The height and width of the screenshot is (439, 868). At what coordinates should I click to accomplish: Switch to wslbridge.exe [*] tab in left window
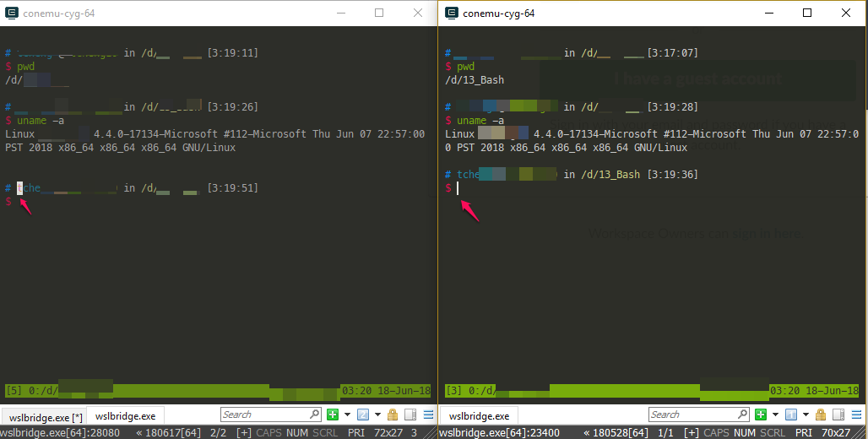(x=46, y=417)
